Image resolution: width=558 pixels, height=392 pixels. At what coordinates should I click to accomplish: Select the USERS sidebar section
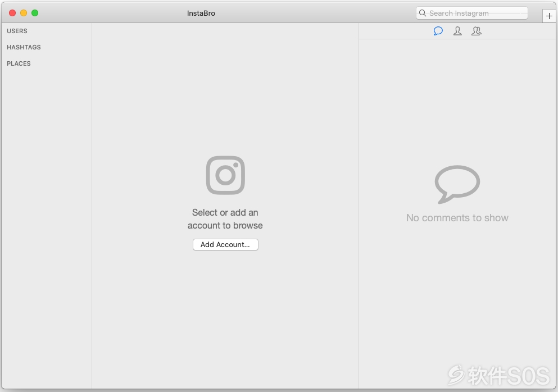17,31
